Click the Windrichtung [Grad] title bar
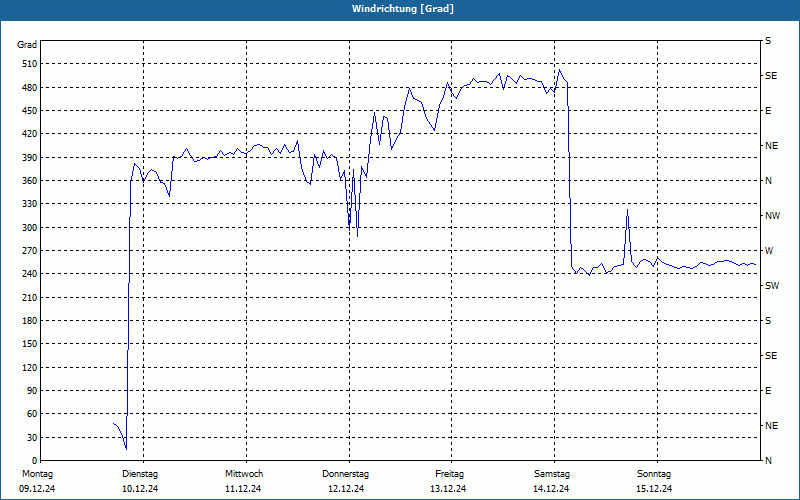The image size is (800, 500). click(x=400, y=10)
